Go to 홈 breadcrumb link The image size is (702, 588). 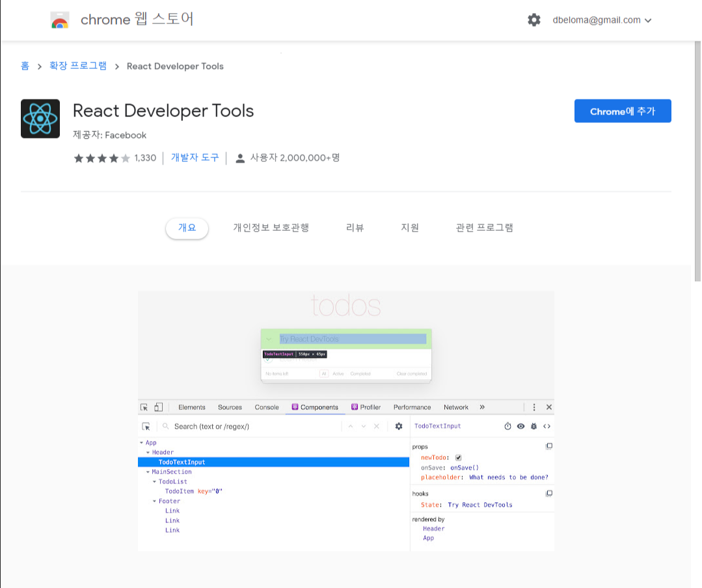(25, 66)
